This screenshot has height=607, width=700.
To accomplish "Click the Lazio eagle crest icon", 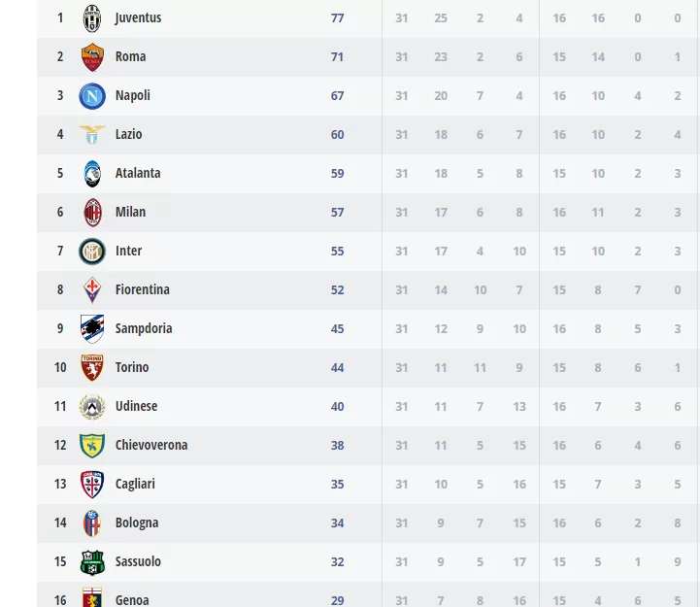I will [92, 135].
